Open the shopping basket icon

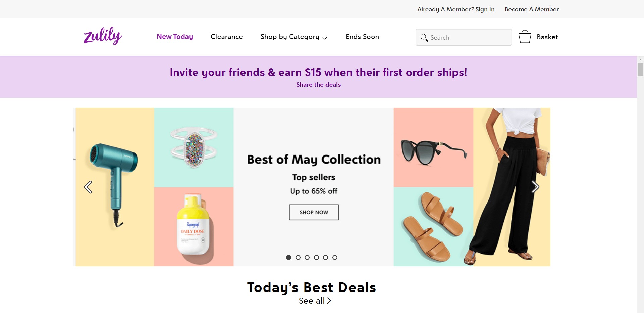tap(525, 37)
